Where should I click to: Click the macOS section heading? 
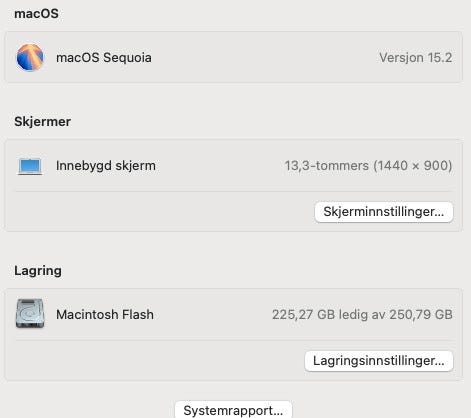tap(36, 14)
